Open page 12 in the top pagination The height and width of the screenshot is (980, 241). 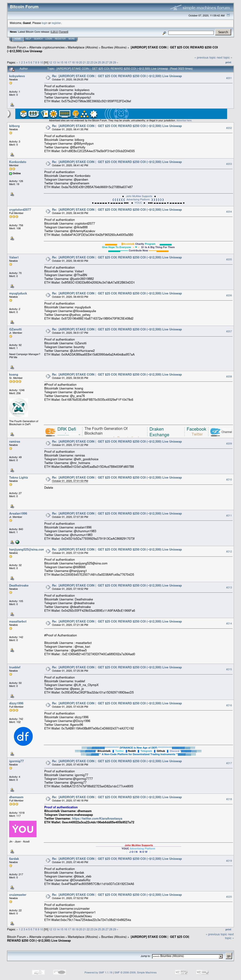pyautogui.click(x=50, y=62)
